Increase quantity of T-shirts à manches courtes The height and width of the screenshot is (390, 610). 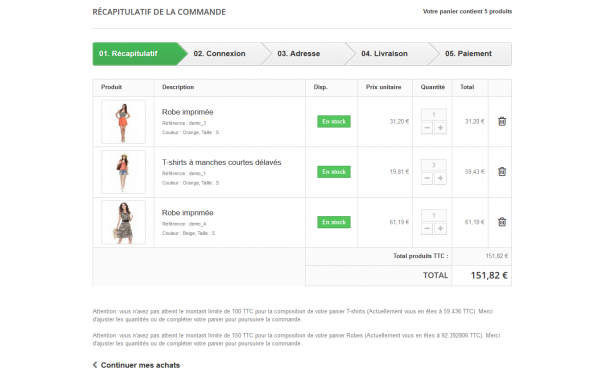(440, 178)
